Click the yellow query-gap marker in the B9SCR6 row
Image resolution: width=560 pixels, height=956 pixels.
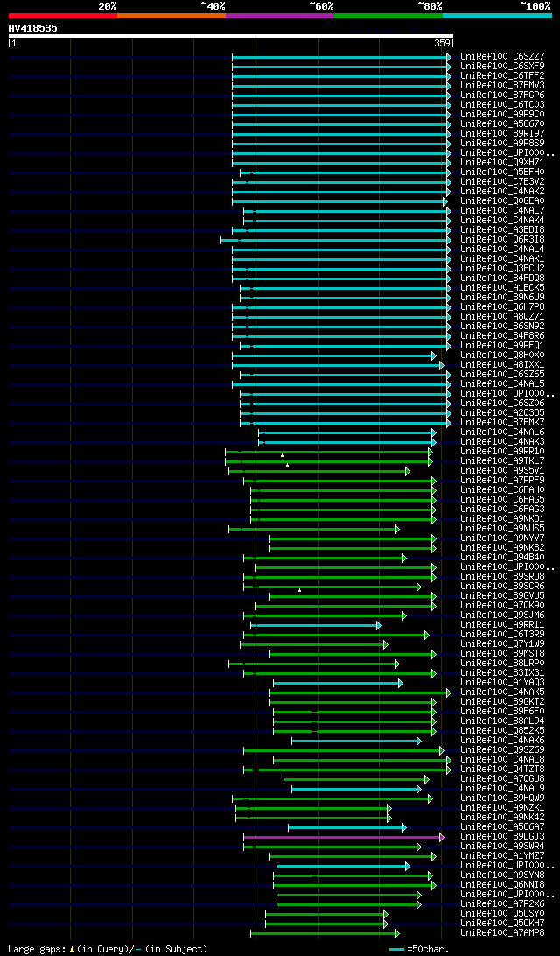pyautogui.click(x=300, y=589)
